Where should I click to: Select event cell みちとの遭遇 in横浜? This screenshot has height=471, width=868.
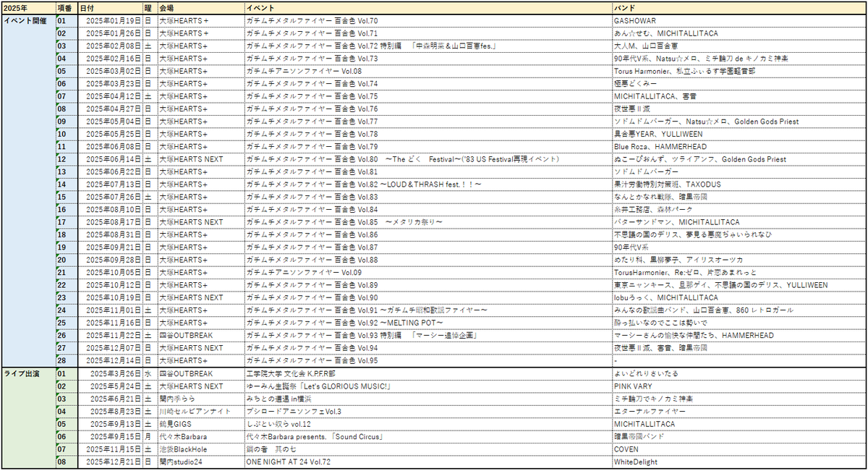pyautogui.click(x=427, y=399)
